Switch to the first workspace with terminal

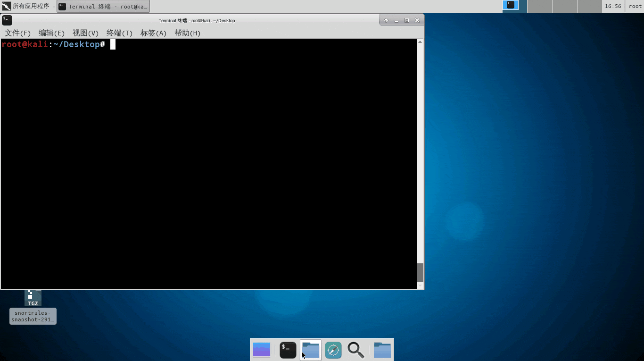(x=514, y=6)
